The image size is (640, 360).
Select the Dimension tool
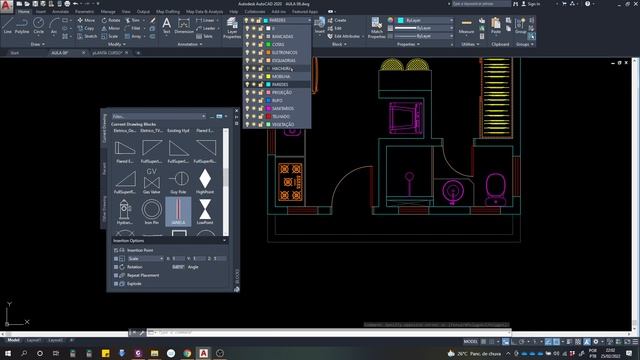pyautogui.click(x=184, y=25)
